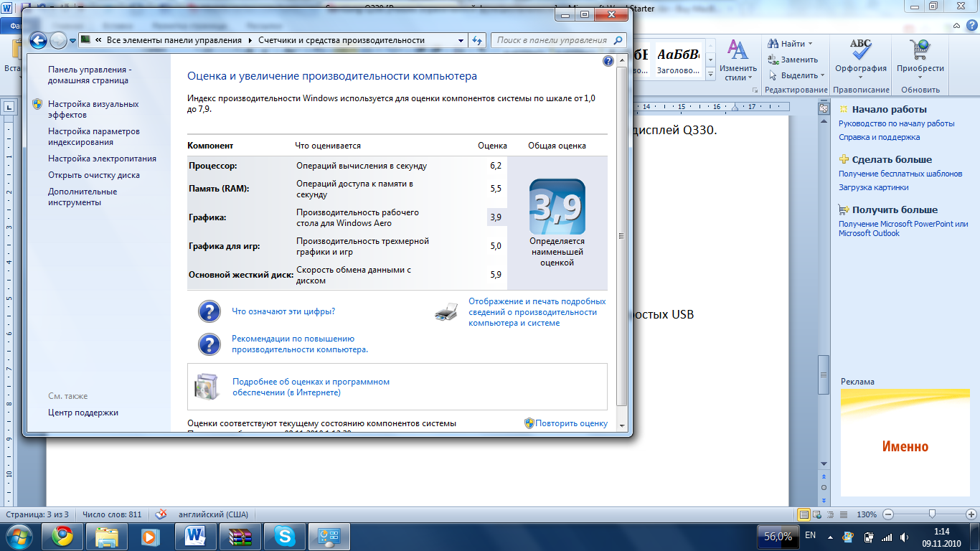
Task: Open Skype from the taskbar
Action: point(284,536)
